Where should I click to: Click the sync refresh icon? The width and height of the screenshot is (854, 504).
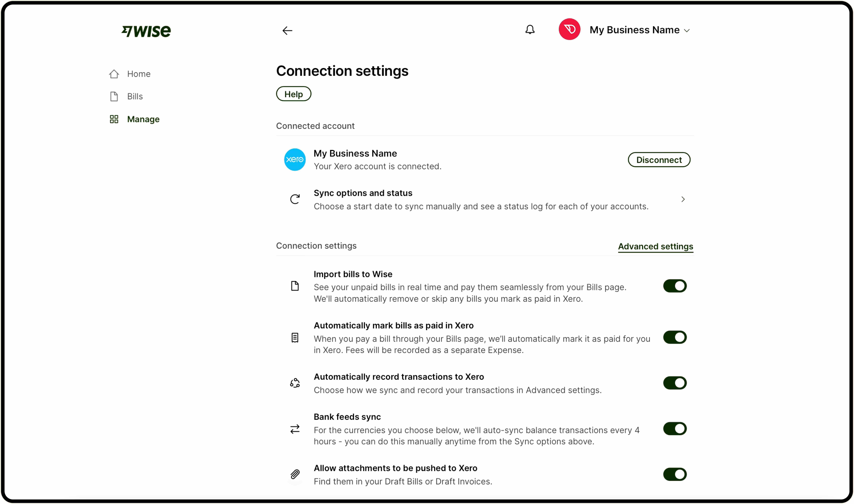(295, 199)
